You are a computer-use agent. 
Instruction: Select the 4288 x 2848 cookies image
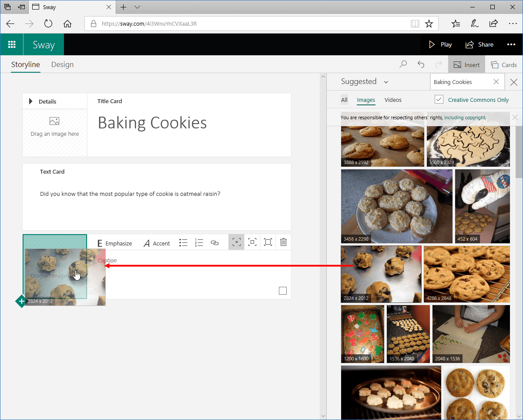(467, 274)
